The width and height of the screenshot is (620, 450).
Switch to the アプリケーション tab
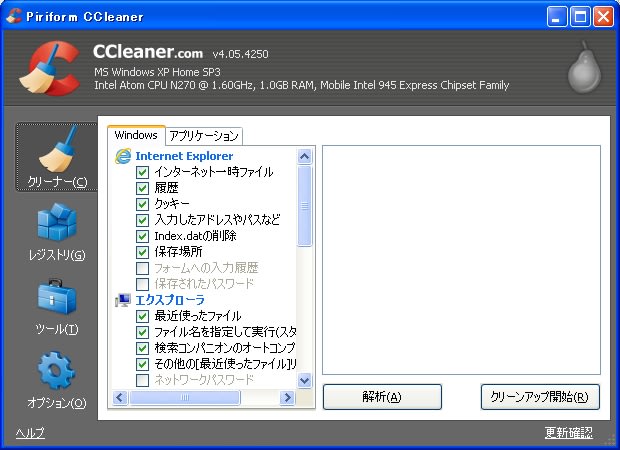pyautogui.click(x=204, y=136)
